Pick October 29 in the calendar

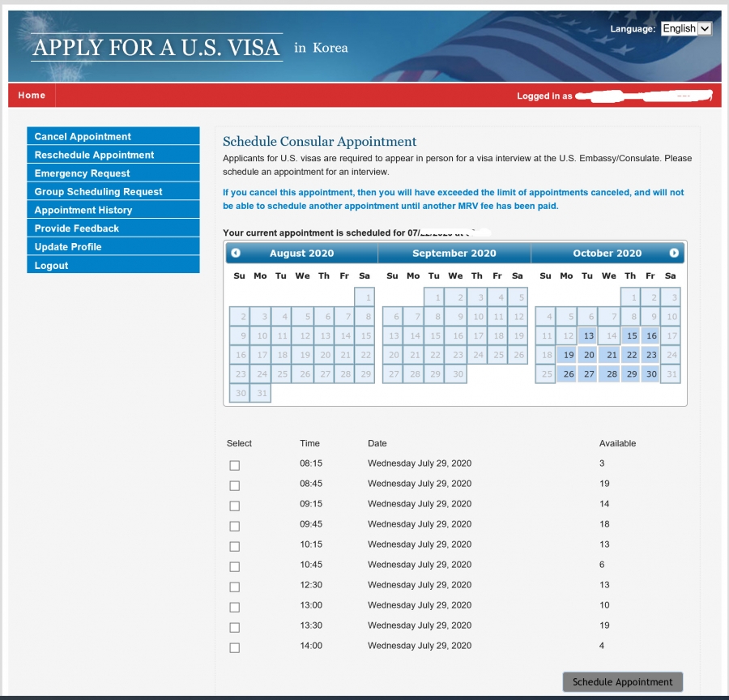click(x=631, y=374)
